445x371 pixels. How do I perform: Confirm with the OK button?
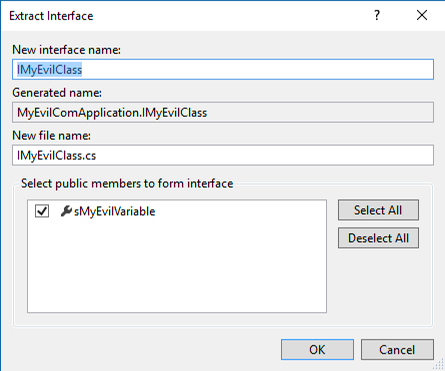pos(317,350)
